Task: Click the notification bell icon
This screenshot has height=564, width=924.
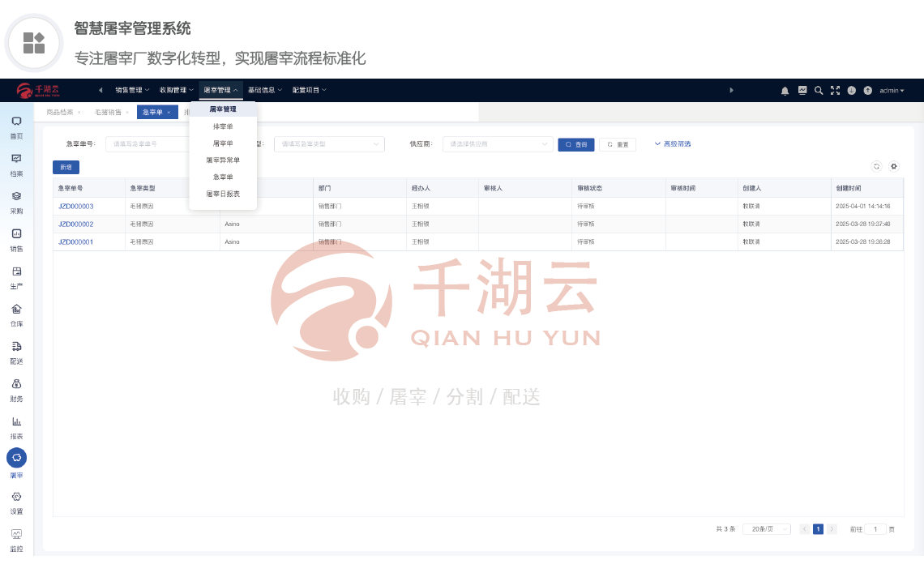Action: click(x=785, y=91)
